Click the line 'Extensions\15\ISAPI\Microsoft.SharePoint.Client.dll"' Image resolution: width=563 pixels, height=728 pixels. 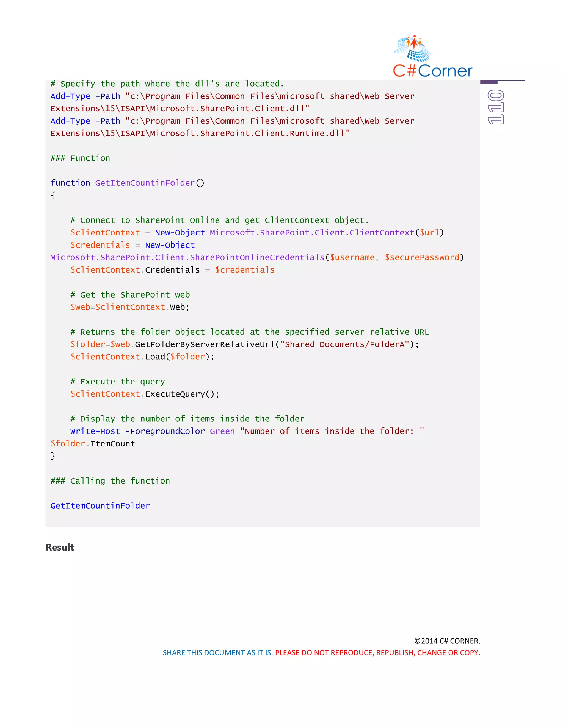[x=180, y=108]
